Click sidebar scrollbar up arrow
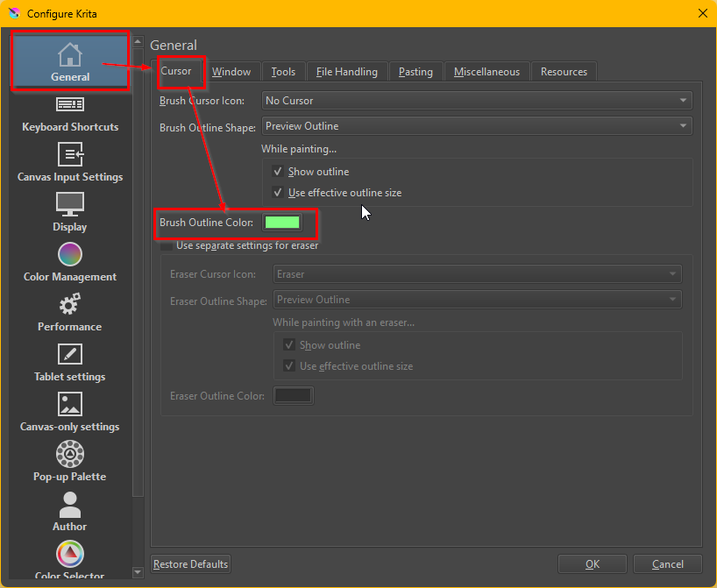 coord(138,41)
